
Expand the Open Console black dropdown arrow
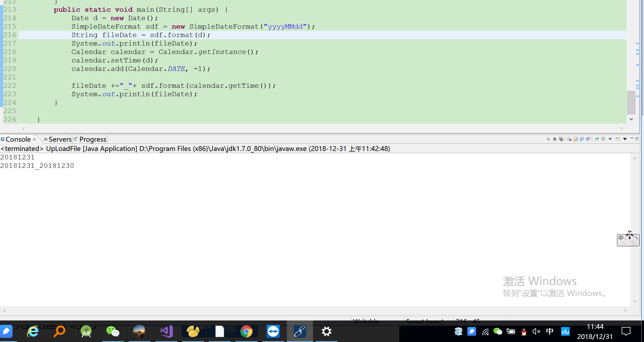pos(625,139)
